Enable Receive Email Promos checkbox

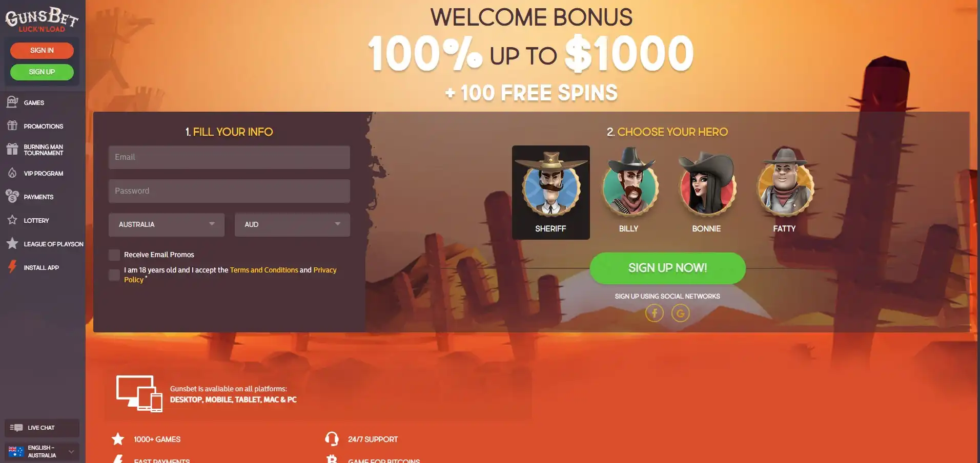point(114,255)
